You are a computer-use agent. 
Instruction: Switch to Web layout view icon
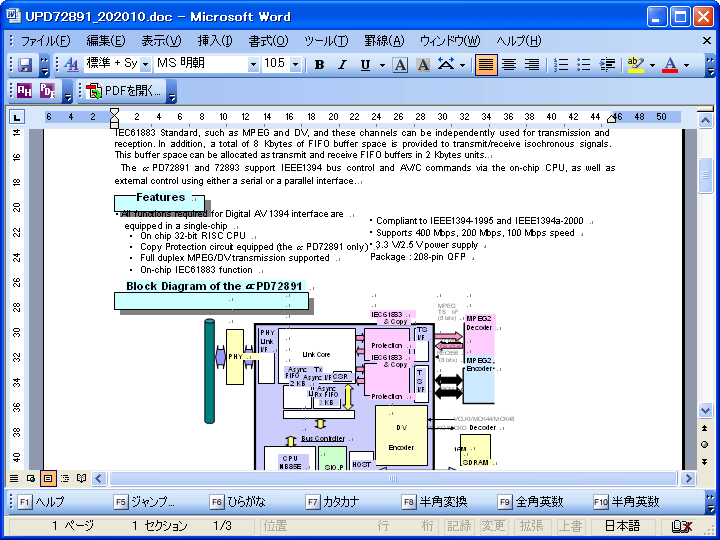[31, 478]
